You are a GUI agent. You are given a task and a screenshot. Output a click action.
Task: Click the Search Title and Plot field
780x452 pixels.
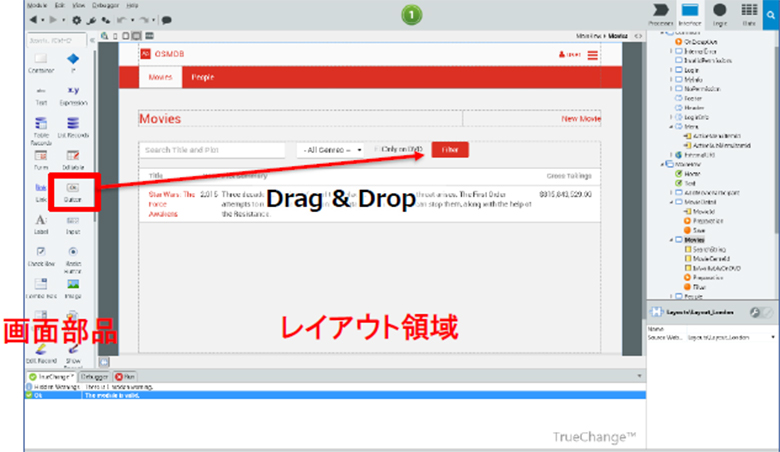pyautogui.click(x=212, y=150)
